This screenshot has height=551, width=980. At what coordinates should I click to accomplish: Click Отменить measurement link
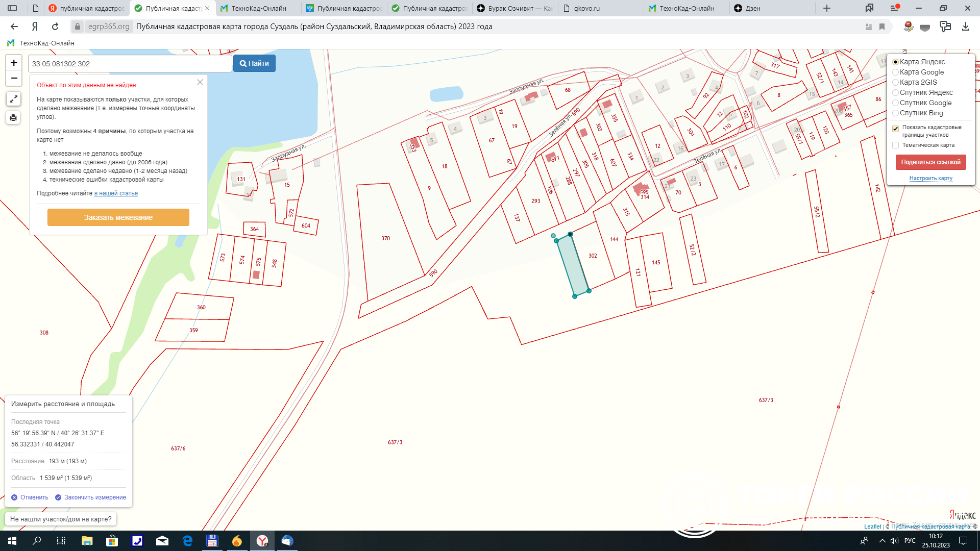pyautogui.click(x=30, y=497)
